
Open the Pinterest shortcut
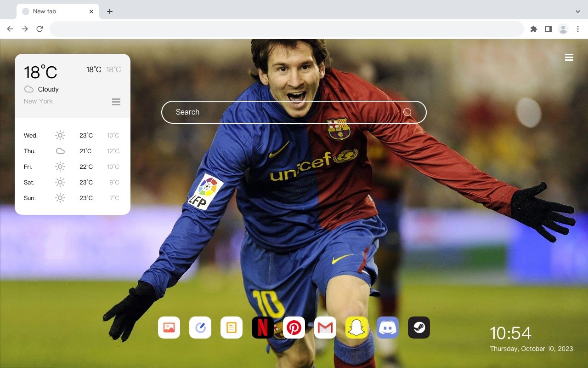tap(294, 328)
